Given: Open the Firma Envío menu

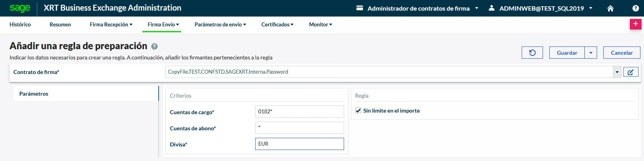Looking at the screenshot, I should tap(163, 24).
